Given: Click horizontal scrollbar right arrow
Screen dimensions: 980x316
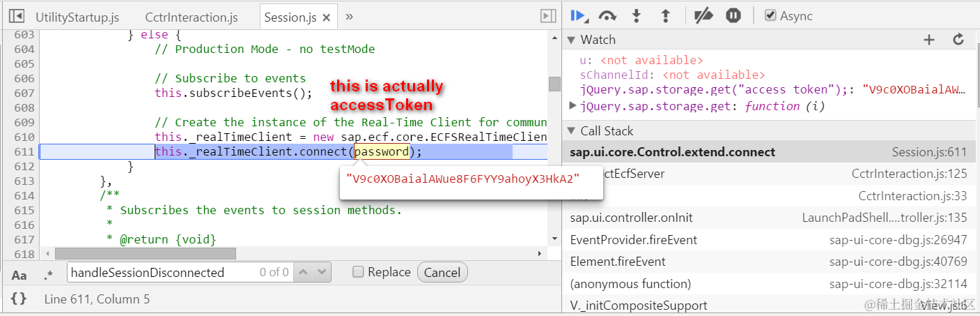Looking at the screenshot, I should (x=540, y=254).
